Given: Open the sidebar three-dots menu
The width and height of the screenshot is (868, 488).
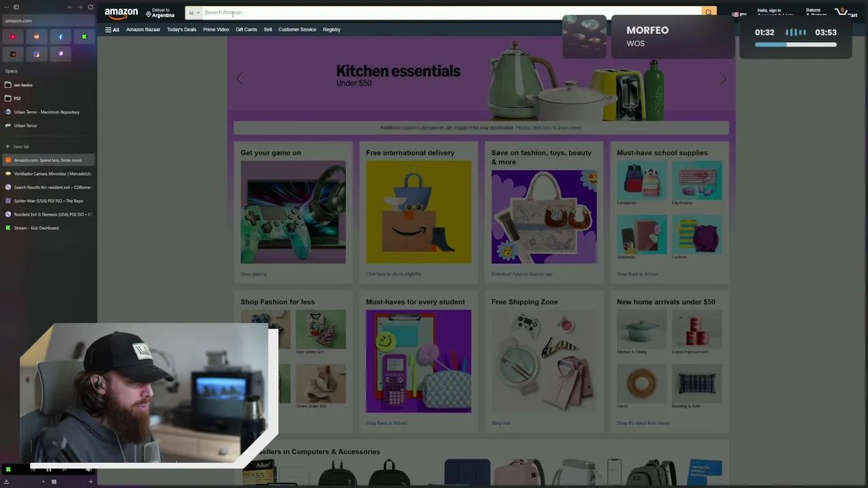Looking at the screenshot, I should (x=6, y=7).
